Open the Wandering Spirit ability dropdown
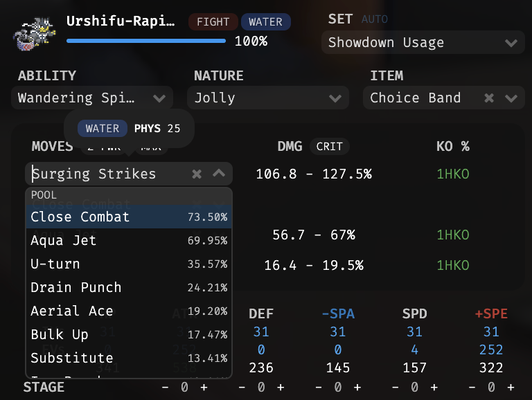Screen dimensions: 532x400 (92, 98)
